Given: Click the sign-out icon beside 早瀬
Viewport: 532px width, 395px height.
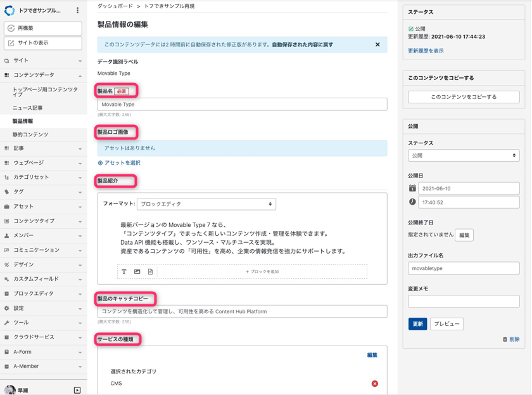Looking at the screenshot, I should pyautogui.click(x=77, y=391).
